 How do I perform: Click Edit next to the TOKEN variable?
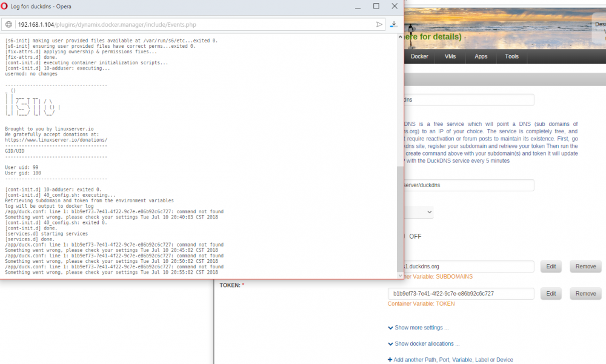point(551,293)
